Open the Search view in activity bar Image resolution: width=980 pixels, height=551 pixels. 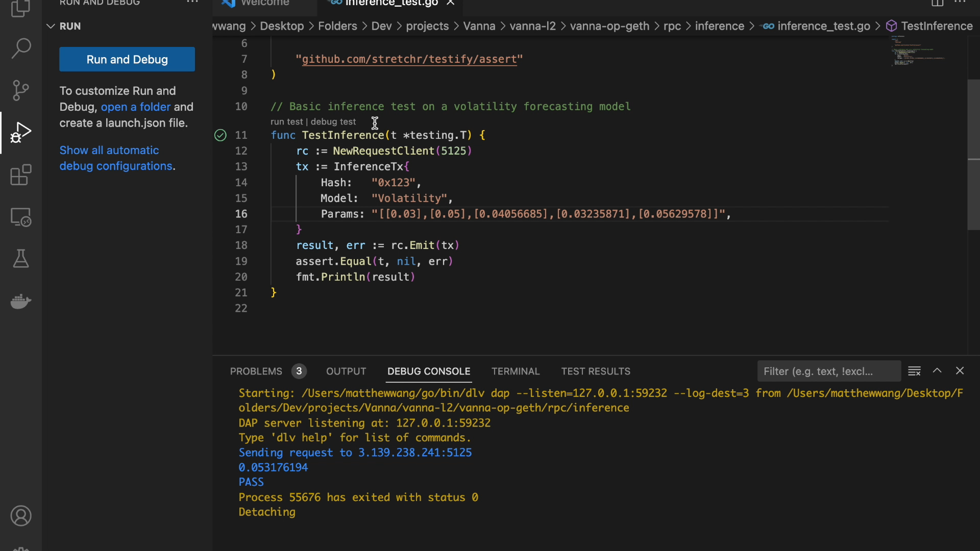(20, 48)
